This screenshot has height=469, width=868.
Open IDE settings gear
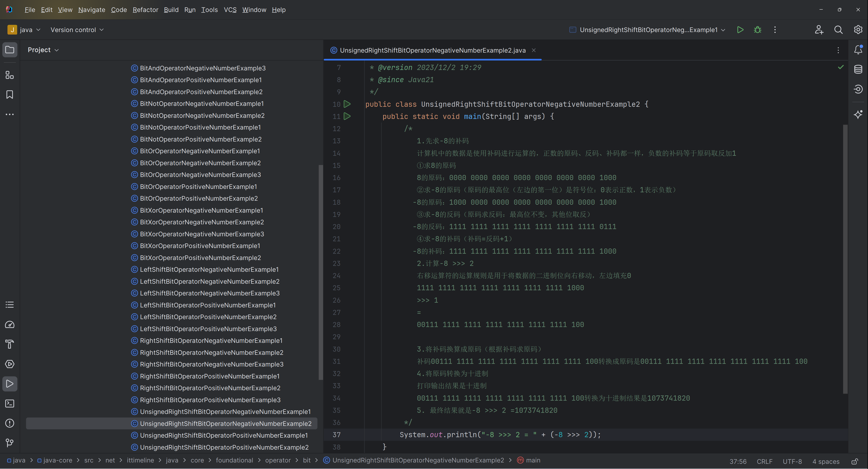pyautogui.click(x=858, y=30)
